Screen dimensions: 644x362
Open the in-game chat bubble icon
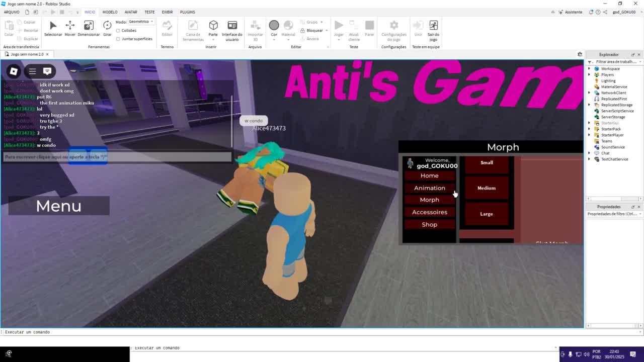(47, 71)
